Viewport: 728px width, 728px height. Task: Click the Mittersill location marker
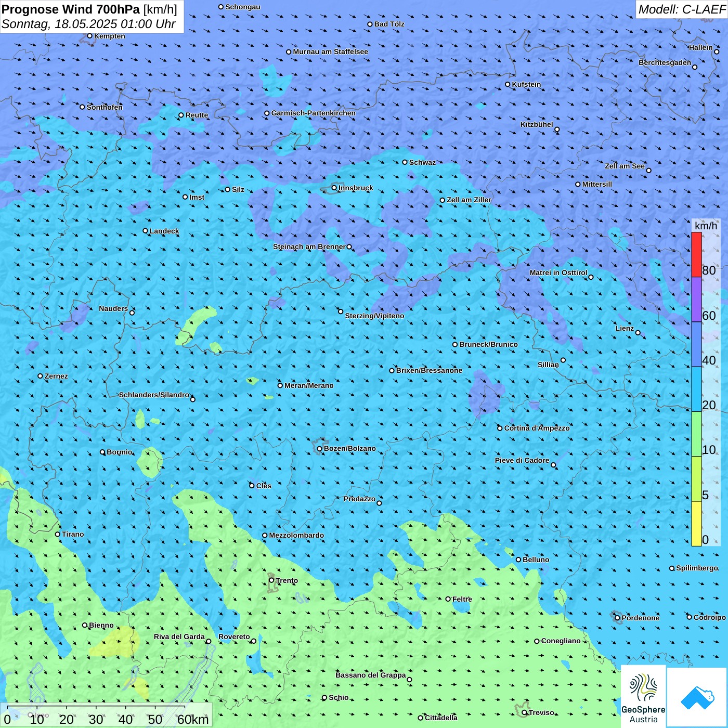click(578, 184)
